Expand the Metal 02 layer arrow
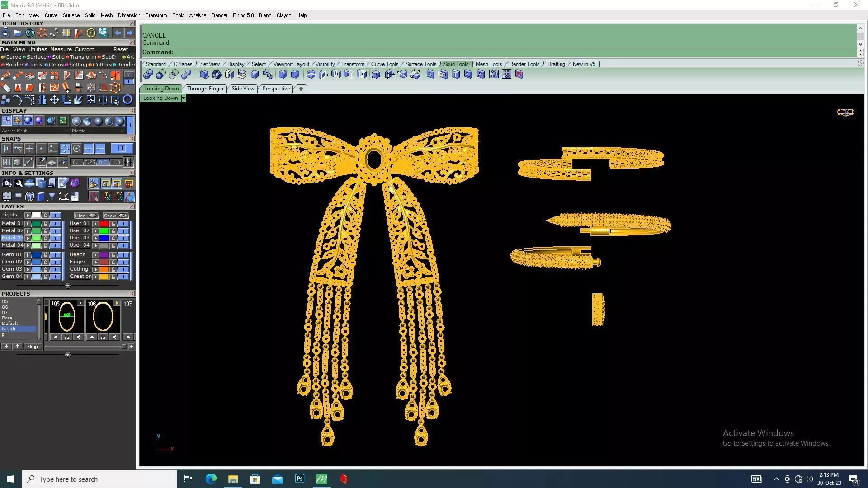This screenshot has height=488, width=868. click(x=28, y=231)
